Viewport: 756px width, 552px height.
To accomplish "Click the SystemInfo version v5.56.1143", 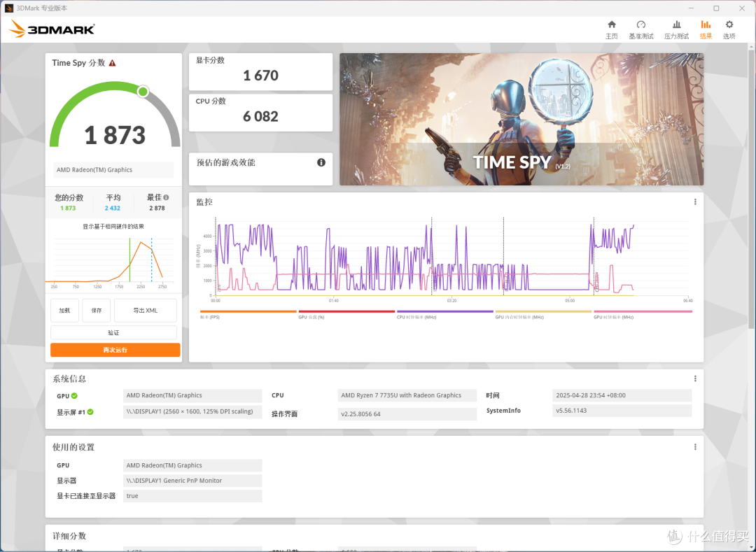I will [x=622, y=411].
